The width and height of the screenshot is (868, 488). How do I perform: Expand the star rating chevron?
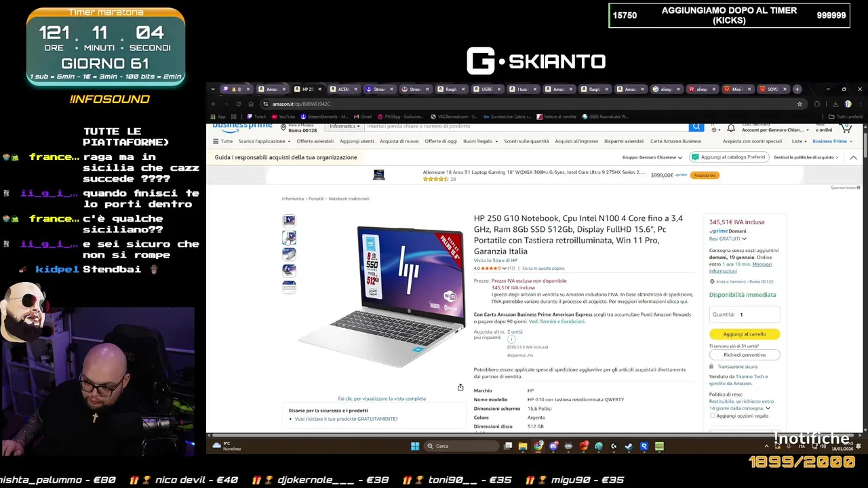[504, 268]
